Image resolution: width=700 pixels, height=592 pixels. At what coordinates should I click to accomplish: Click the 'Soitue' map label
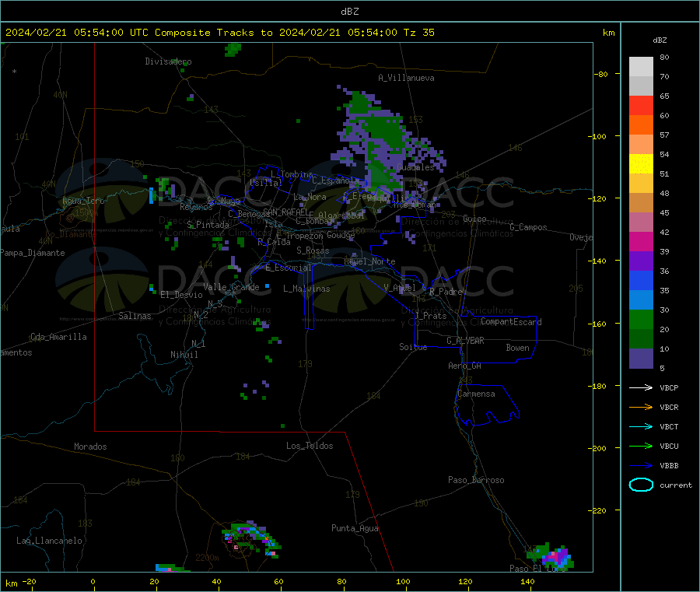tap(413, 347)
